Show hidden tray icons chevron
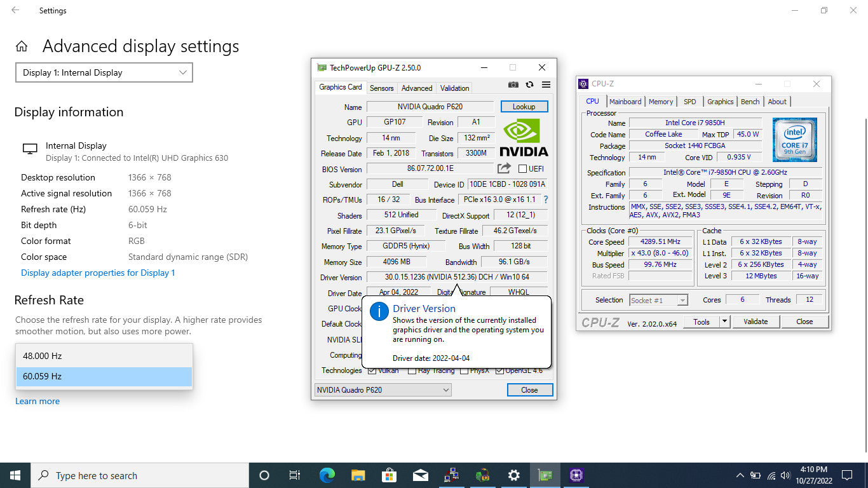This screenshot has height=488, width=868. coord(740,475)
